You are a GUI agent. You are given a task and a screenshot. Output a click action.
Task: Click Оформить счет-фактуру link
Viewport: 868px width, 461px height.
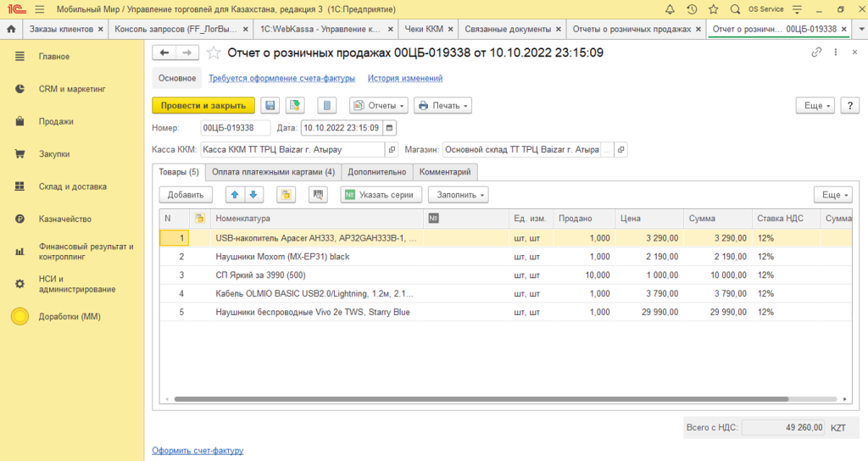[198, 451]
